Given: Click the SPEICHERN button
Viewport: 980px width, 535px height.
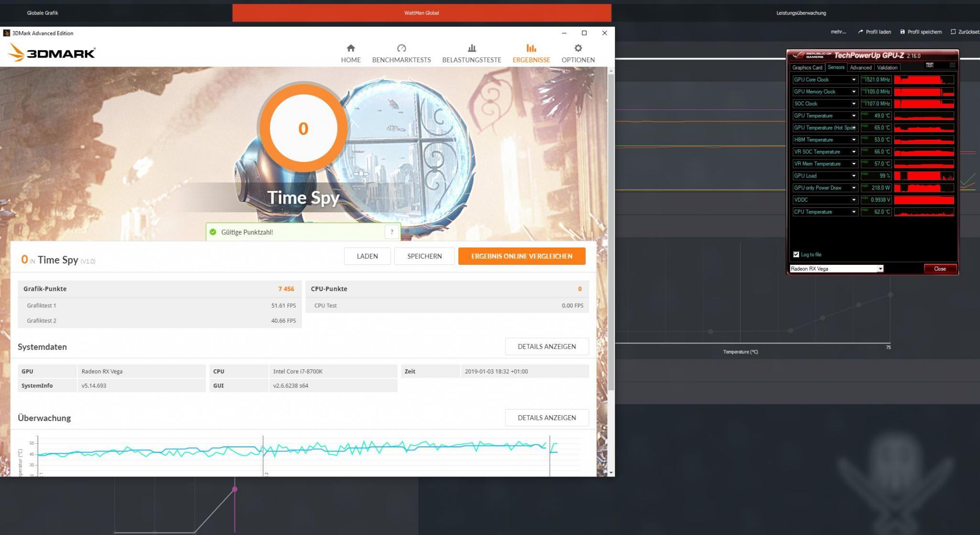Looking at the screenshot, I should [424, 256].
